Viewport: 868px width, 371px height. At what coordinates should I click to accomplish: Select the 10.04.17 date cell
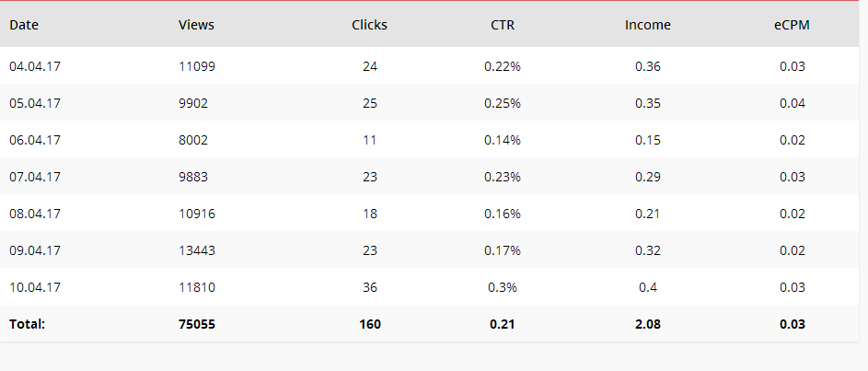point(35,287)
